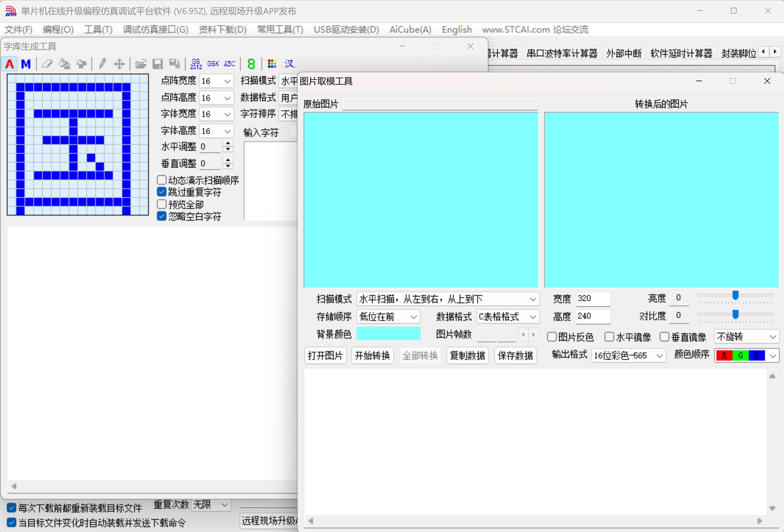Image resolution: width=784 pixels, height=532 pixels.
Task: Uncheck 忽略空白字符 option
Action: pos(162,217)
